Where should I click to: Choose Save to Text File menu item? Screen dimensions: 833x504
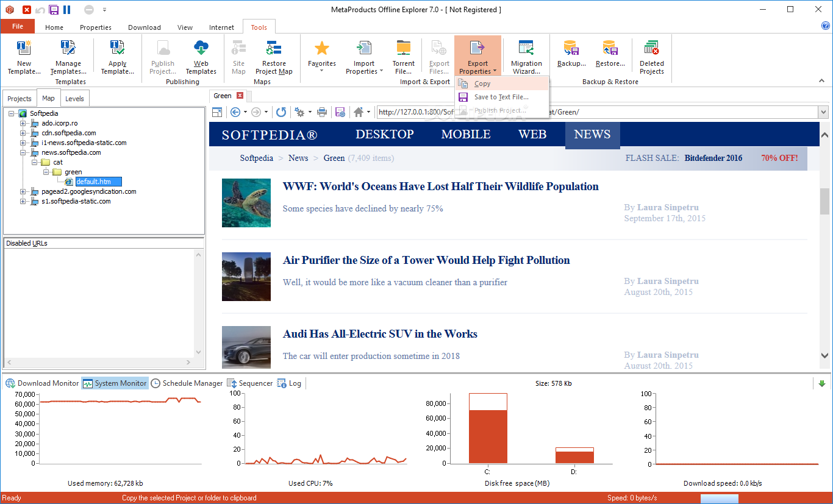pos(502,97)
